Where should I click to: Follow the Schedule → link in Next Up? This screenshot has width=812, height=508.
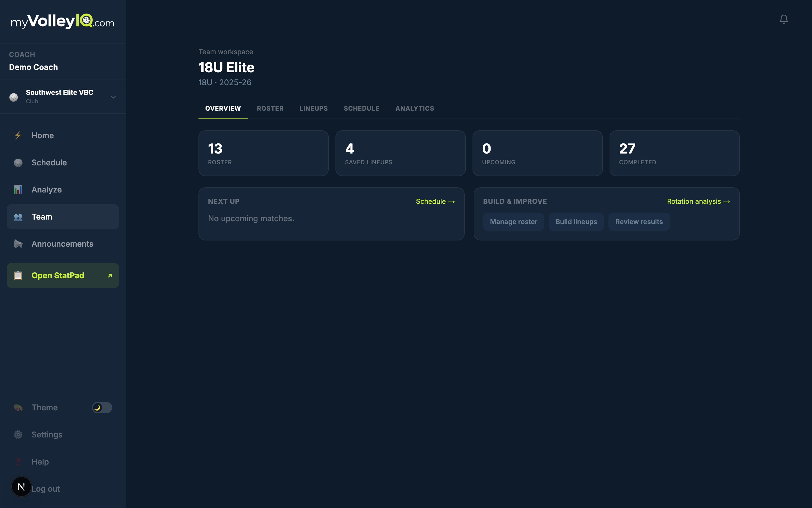pos(435,201)
